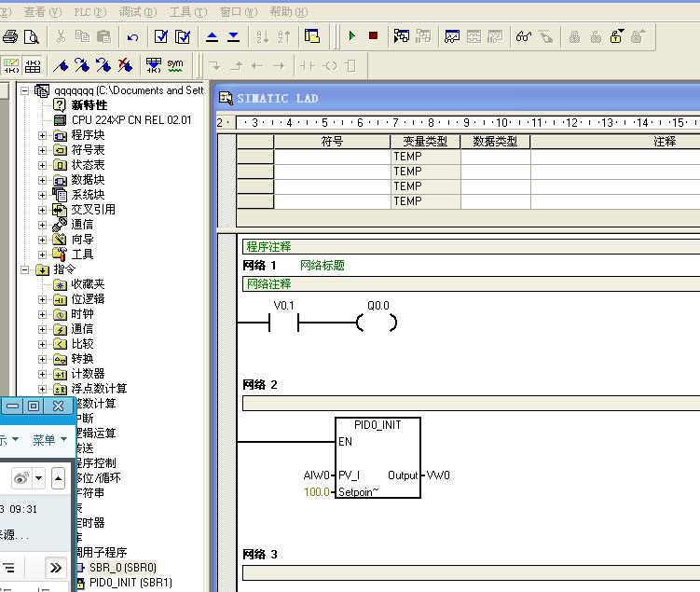Expand the 符号表 tree node
The width and height of the screenshot is (700, 592).
pyautogui.click(x=42, y=150)
